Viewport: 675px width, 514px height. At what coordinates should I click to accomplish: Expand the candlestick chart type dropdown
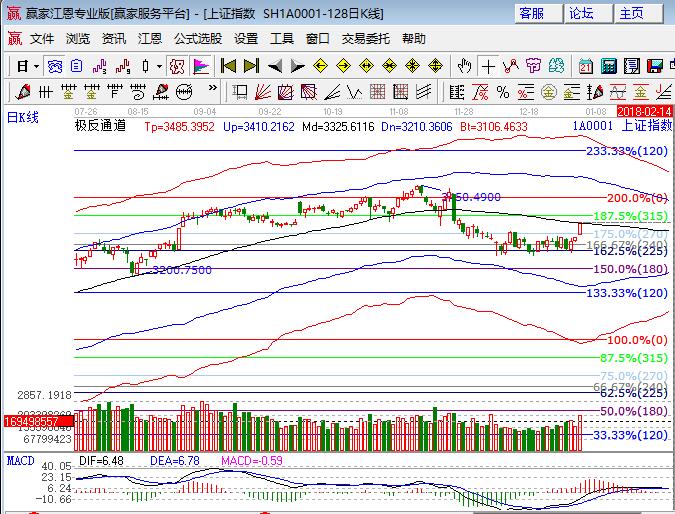(159, 66)
